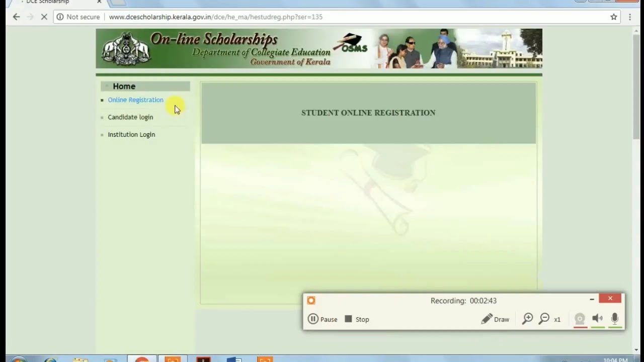Select the DCE Scholarship browser tab
The height and width of the screenshot is (362, 644).
click(x=48, y=2)
